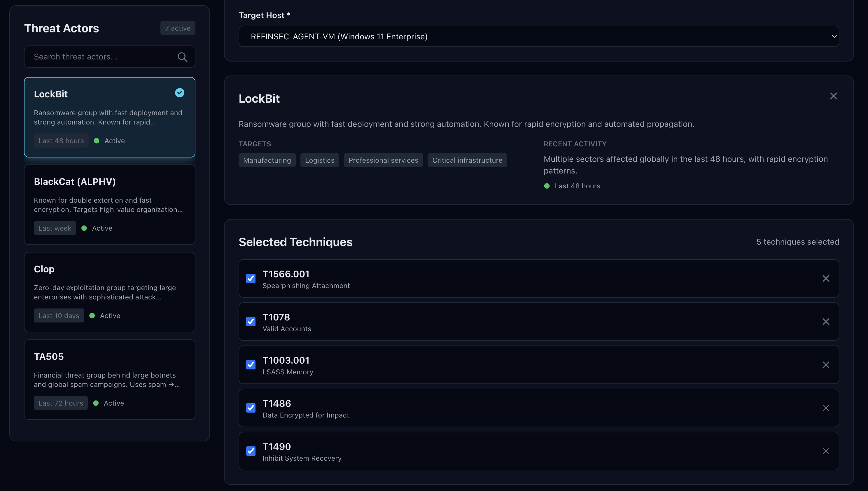Remove the T1486 Data Encrypted for Impact technique
The image size is (868, 491).
coord(826,408)
